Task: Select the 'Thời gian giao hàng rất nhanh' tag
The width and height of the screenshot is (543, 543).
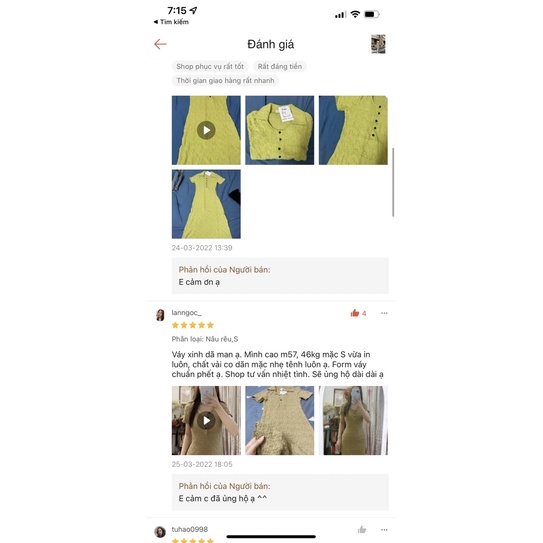Action: [225, 81]
